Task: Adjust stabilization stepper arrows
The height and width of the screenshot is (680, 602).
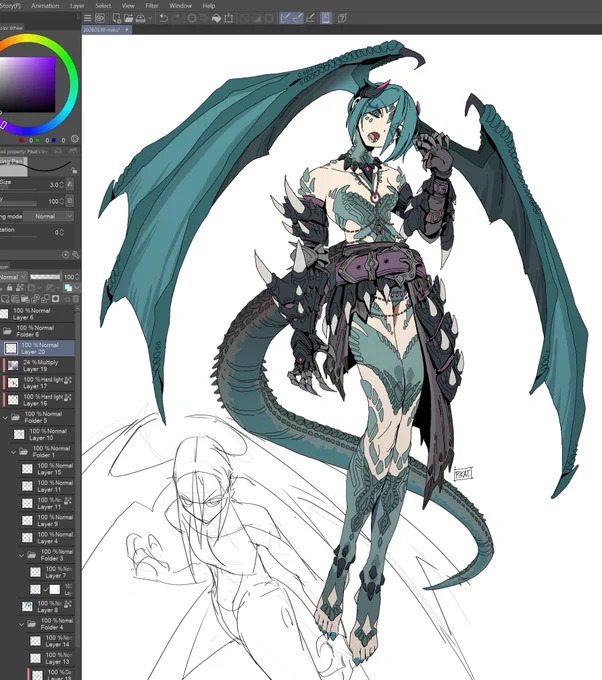Action: [x=61, y=232]
